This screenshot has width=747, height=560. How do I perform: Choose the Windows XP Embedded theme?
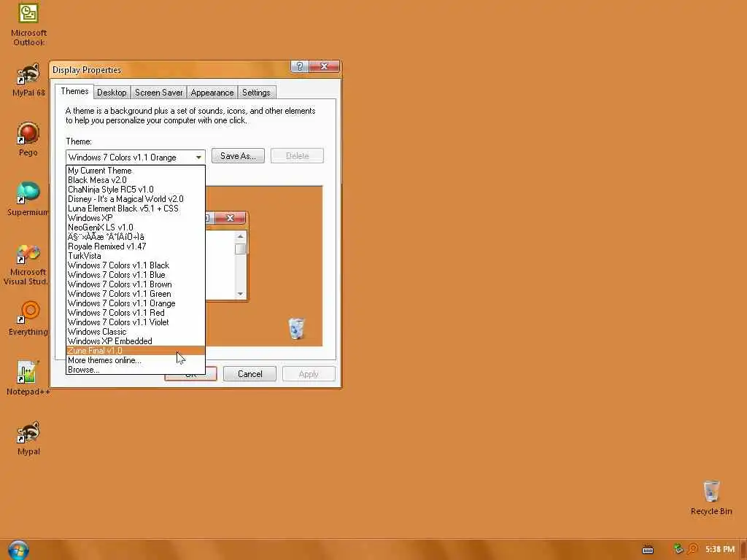coord(136,341)
